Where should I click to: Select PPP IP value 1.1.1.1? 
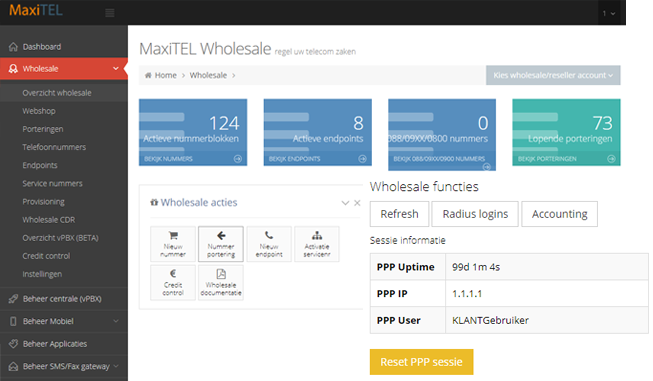467,294
